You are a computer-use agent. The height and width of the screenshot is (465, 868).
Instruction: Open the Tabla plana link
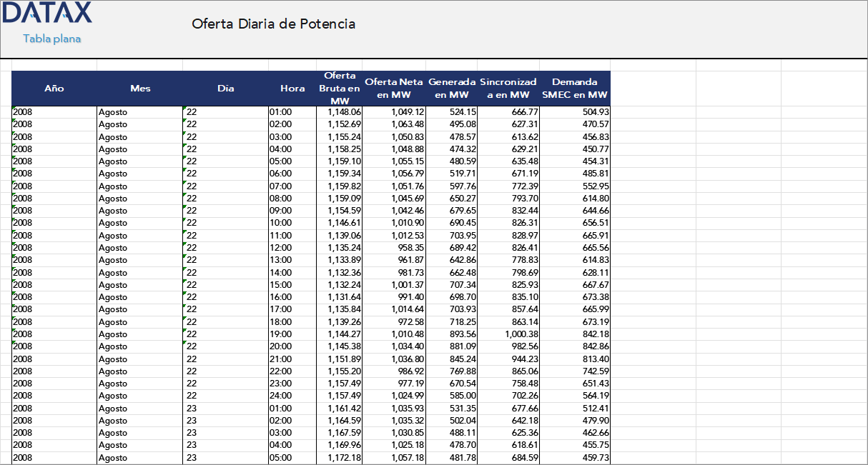(51, 39)
